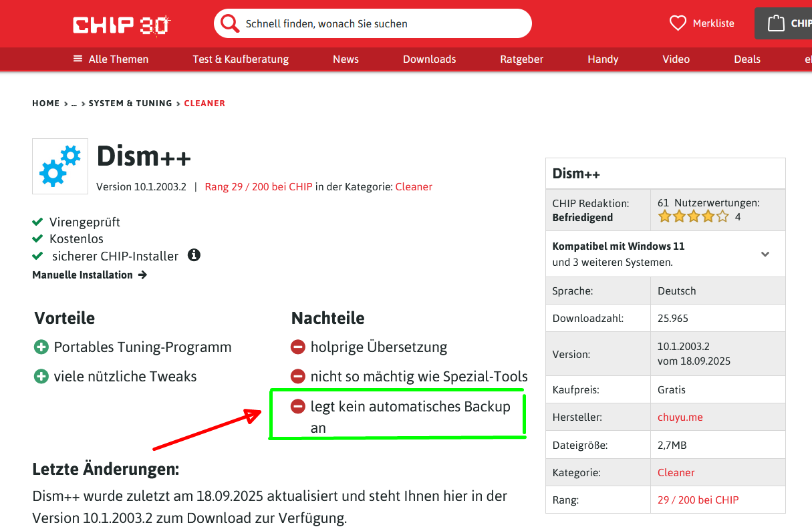This screenshot has height=531, width=812.
Task: Click the green plus icon at Portables Tuning-Programm
Action: coord(41,347)
